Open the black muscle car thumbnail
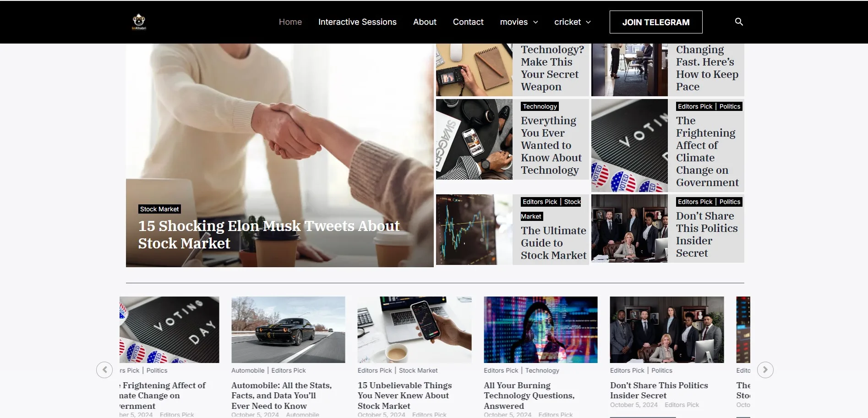868x418 pixels. point(288,330)
